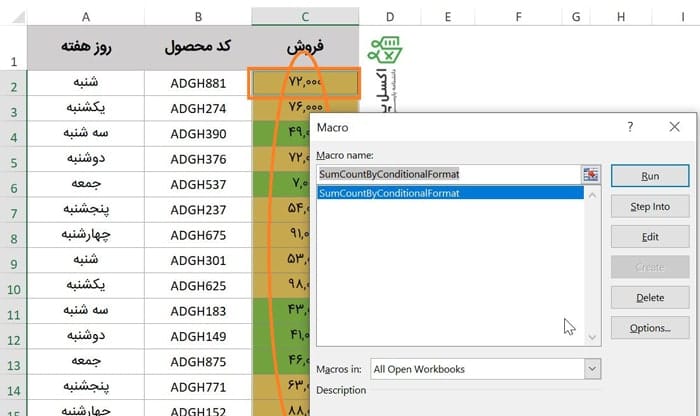Select column F header
The image size is (700, 416).
coord(518,17)
